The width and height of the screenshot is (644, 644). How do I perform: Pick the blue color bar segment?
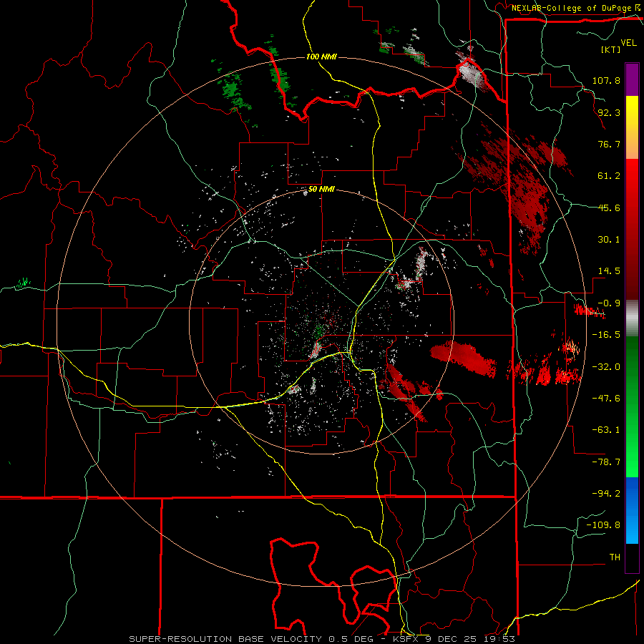(632, 510)
